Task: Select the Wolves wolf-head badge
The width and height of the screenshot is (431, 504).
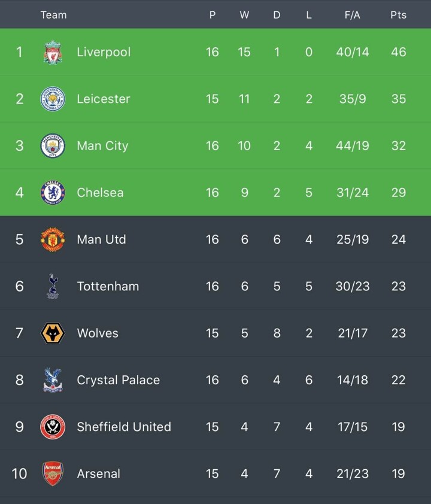Action: [53, 333]
